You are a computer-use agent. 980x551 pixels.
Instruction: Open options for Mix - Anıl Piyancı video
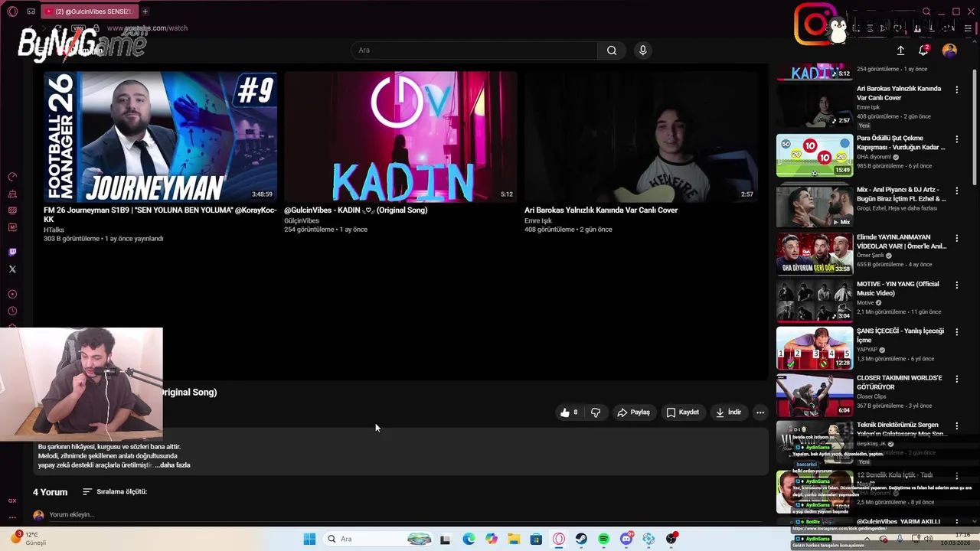(956, 191)
